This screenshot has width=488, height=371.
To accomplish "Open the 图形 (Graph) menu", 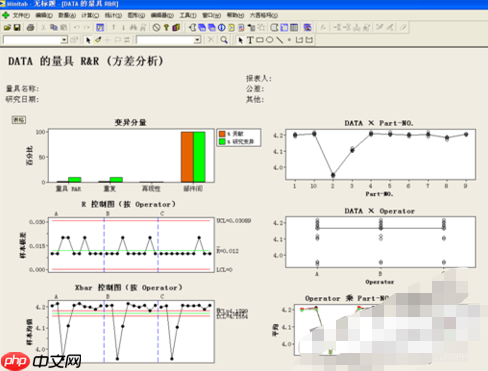I will pyautogui.click(x=136, y=15).
